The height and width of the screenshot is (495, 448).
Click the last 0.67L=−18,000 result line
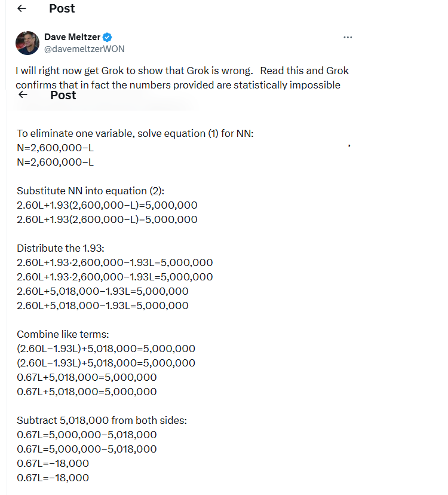pyautogui.click(x=53, y=478)
